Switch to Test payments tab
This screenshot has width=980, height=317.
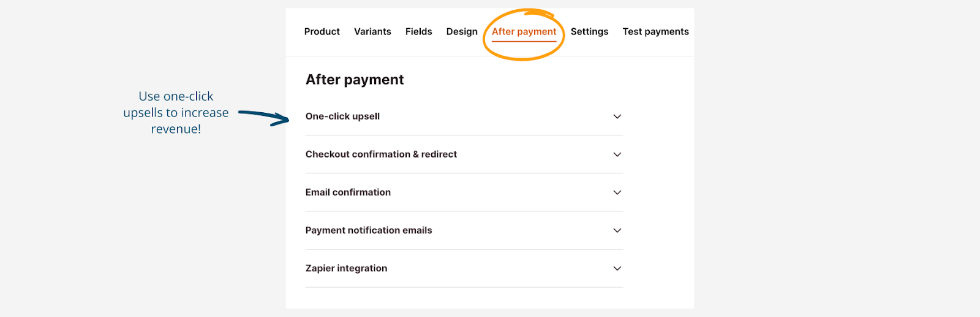pos(655,32)
